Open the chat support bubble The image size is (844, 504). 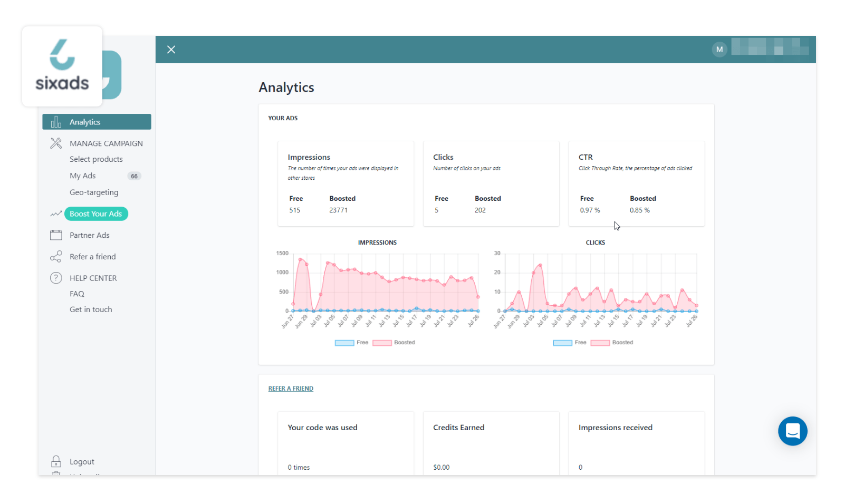[792, 431]
